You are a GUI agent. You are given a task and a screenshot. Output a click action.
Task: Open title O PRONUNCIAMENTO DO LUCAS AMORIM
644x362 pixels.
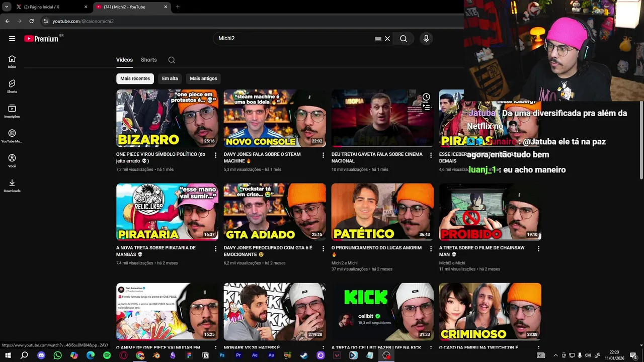(376, 251)
